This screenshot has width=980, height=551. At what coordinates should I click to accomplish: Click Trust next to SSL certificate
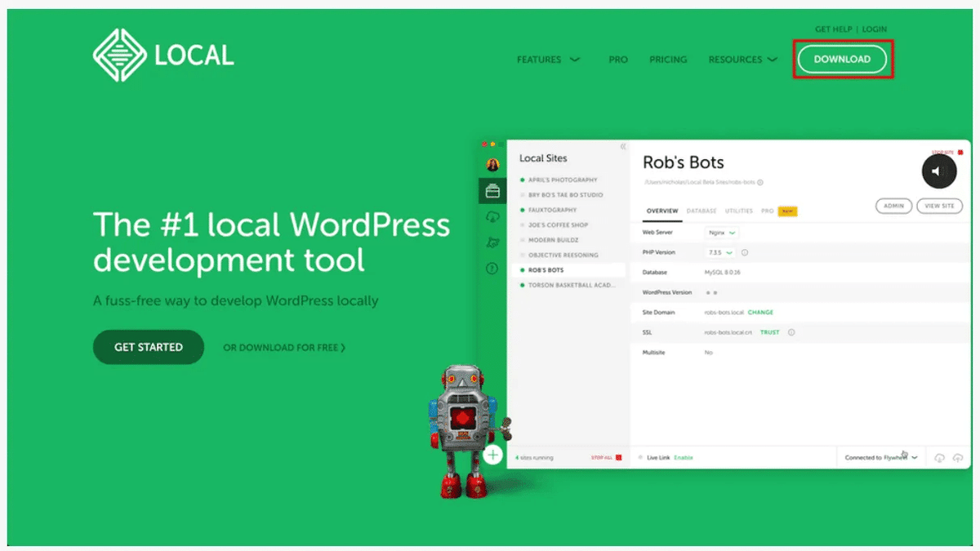point(770,332)
